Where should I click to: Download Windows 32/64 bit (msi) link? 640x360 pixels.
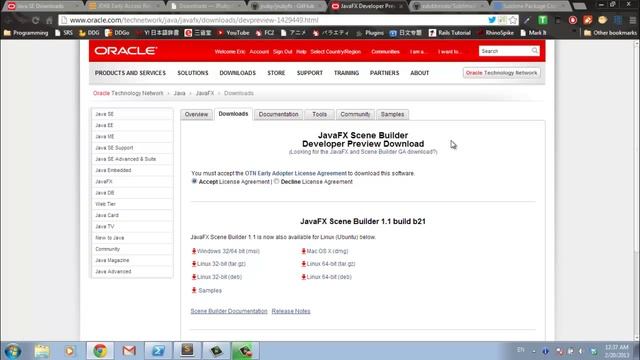(229, 251)
